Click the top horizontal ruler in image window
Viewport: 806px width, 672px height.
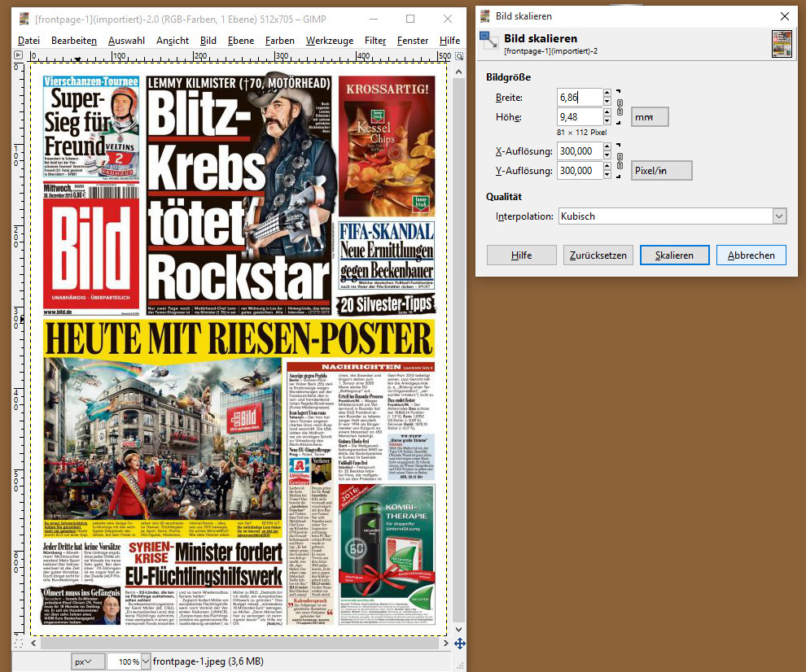240,55
